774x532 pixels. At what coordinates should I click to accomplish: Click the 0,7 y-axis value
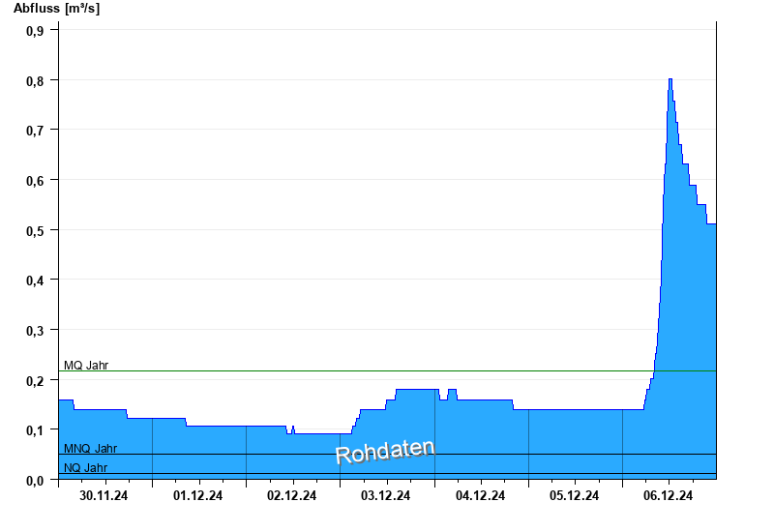35,130
